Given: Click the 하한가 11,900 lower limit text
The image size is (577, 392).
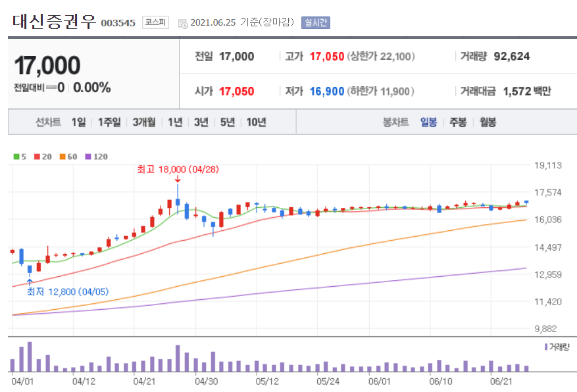Looking at the screenshot, I should click(x=380, y=91).
